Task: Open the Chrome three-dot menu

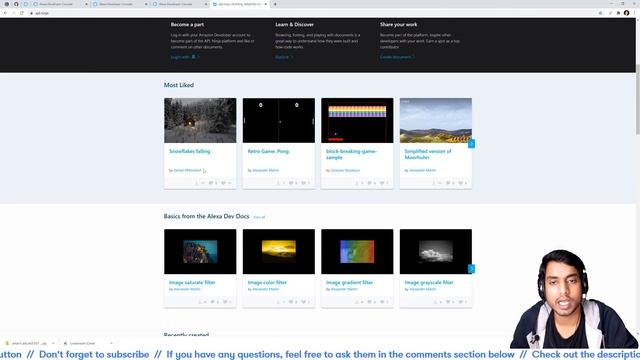Action: point(635,13)
